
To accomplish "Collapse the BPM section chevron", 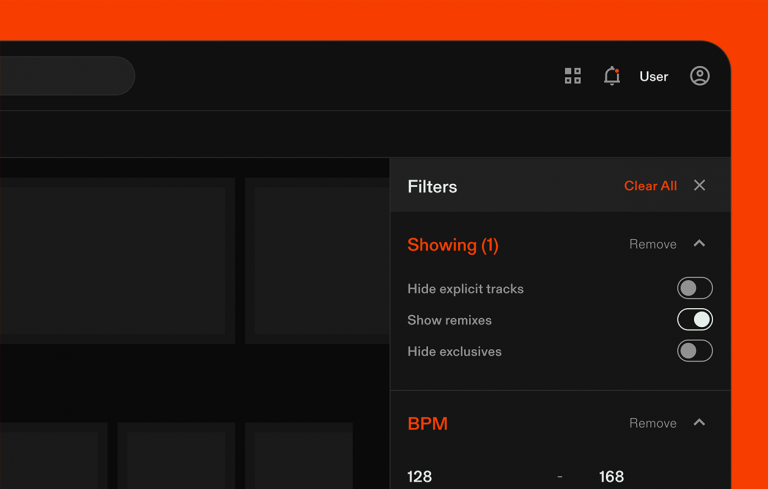I will pos(700,423).
